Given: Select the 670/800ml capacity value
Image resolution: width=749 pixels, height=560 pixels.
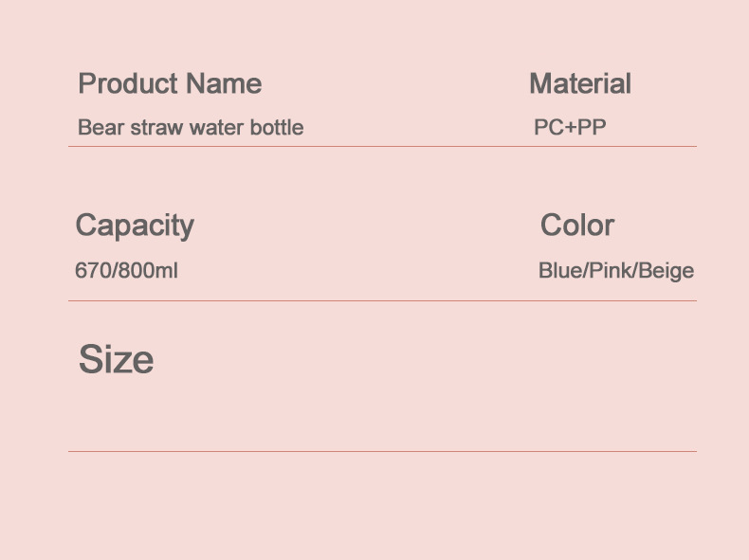Looking at the screenshot, I should click(x=125, y=271).
